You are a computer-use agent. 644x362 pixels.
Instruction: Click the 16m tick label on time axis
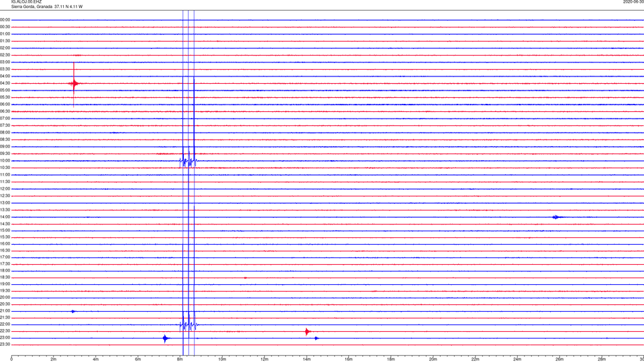click(349, 359)
